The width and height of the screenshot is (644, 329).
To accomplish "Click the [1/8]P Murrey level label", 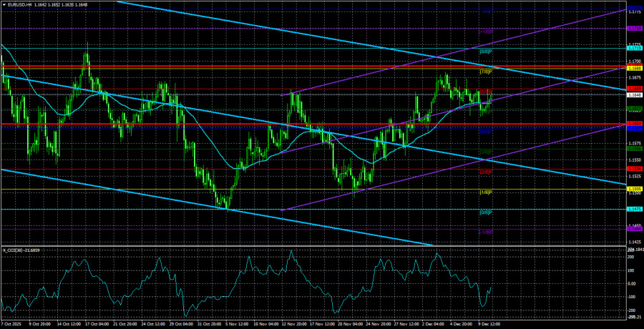I will (x=486, y=192).
